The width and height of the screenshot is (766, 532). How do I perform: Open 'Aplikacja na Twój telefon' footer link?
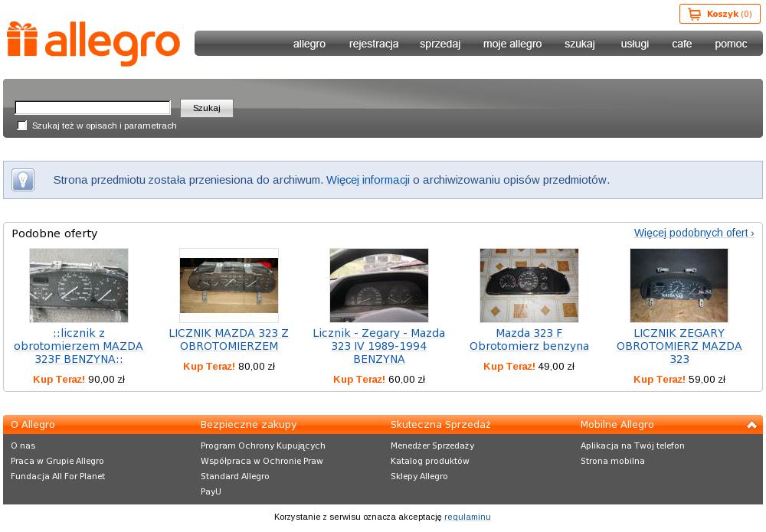click(x=633, y=446)
